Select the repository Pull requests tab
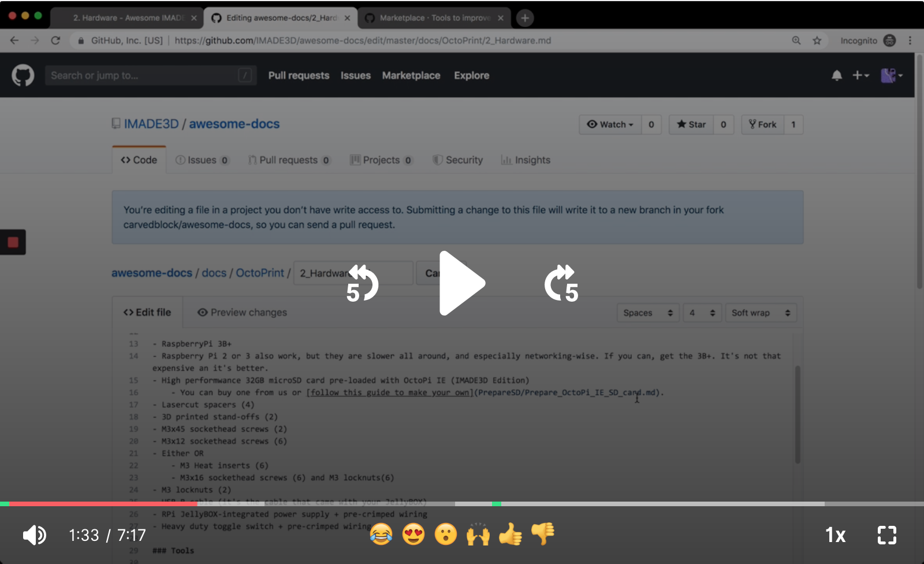The image size is (924, 564). point(289,160)
